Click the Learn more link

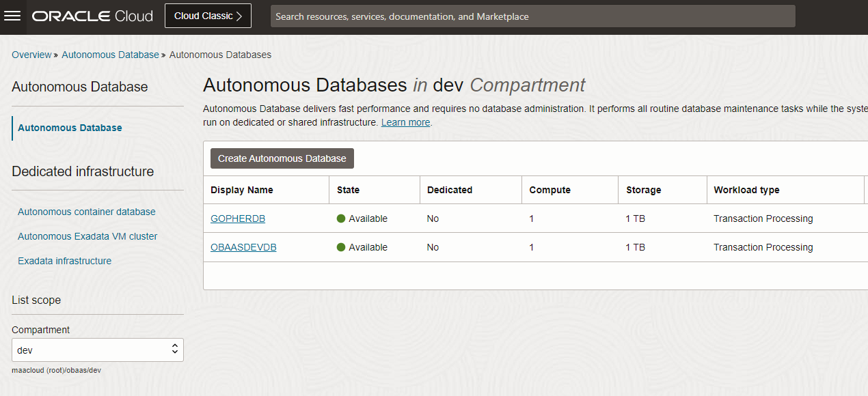405,122
